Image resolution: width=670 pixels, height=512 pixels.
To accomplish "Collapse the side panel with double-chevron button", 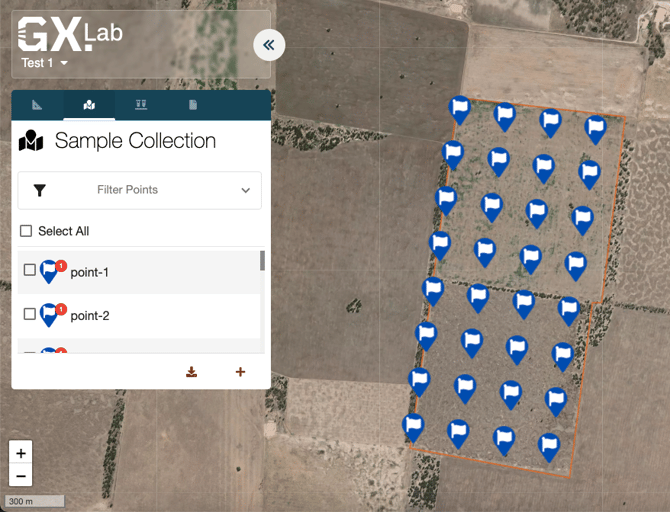I will [x=269, y=45].
